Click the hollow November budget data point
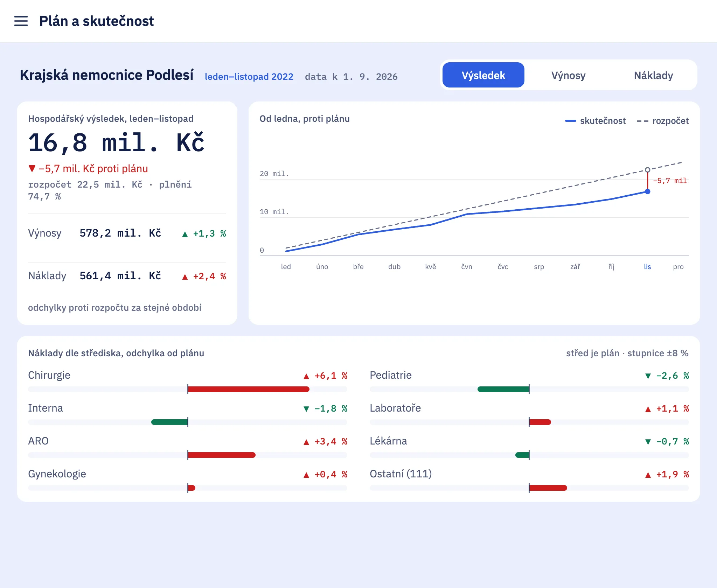 (647, 170)
